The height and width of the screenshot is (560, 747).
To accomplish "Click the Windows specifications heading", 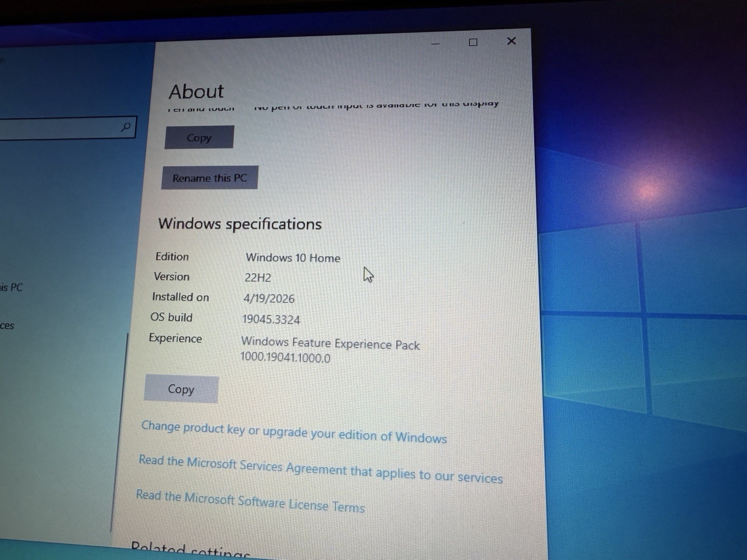I will (x=240, y=224).
